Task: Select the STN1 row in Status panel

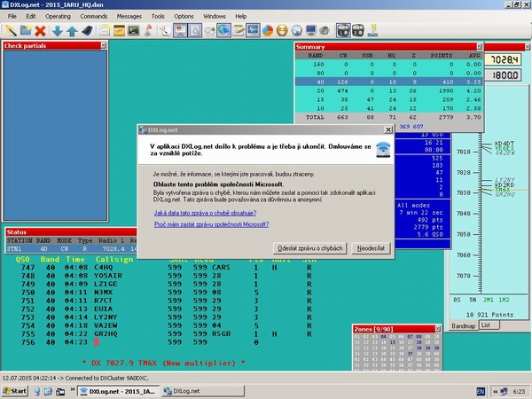Action: 71,248
